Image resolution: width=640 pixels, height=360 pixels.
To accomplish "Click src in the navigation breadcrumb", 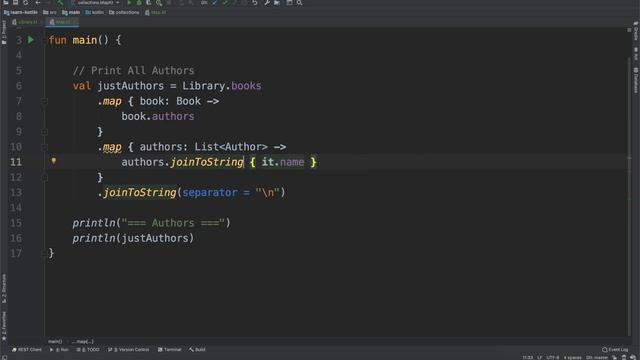I will [50, 12].
